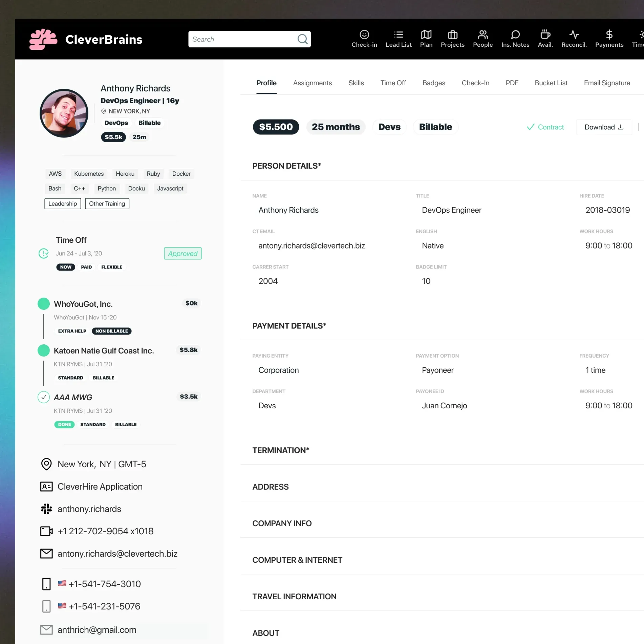Screen dimensions: 644x644
Task: Expand the COMPANY INFO section
Action: point(282,523)
